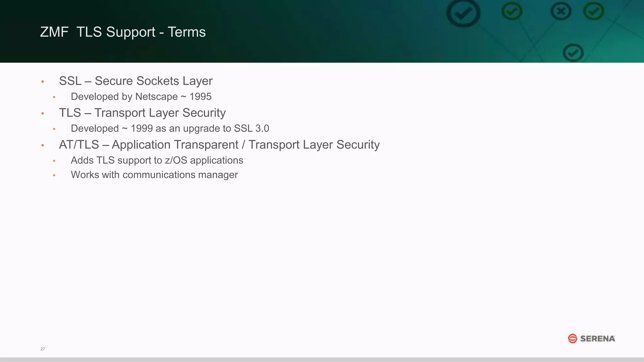644x362 pixels.
Task: Click 'Adds TLS support to z/OS applications'
Action: (x=157, y=160)
